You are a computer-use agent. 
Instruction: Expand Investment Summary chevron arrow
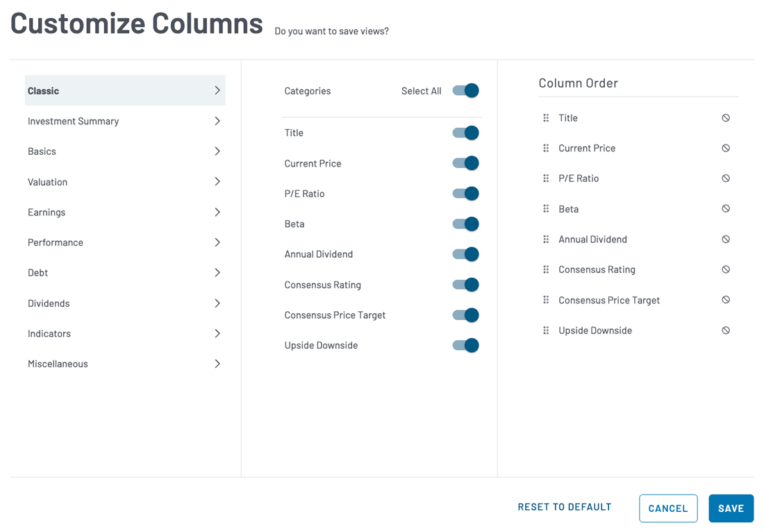tap(217, 121)
